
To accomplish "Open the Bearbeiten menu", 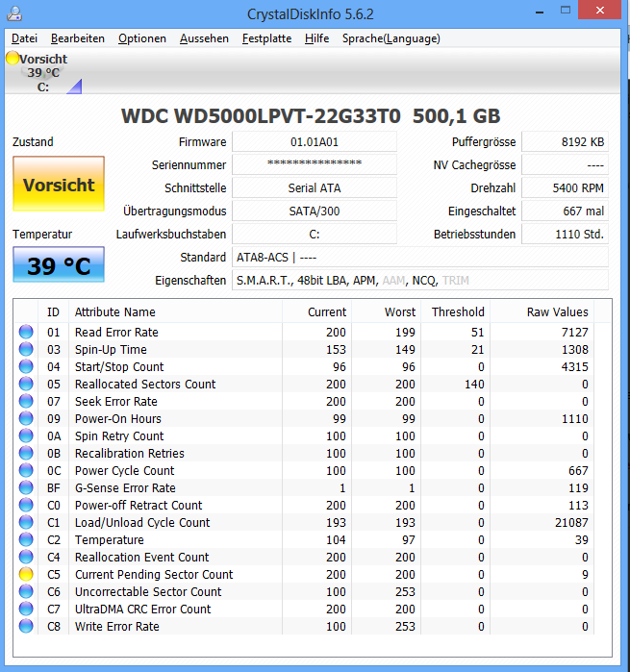I will pos(78,38).
